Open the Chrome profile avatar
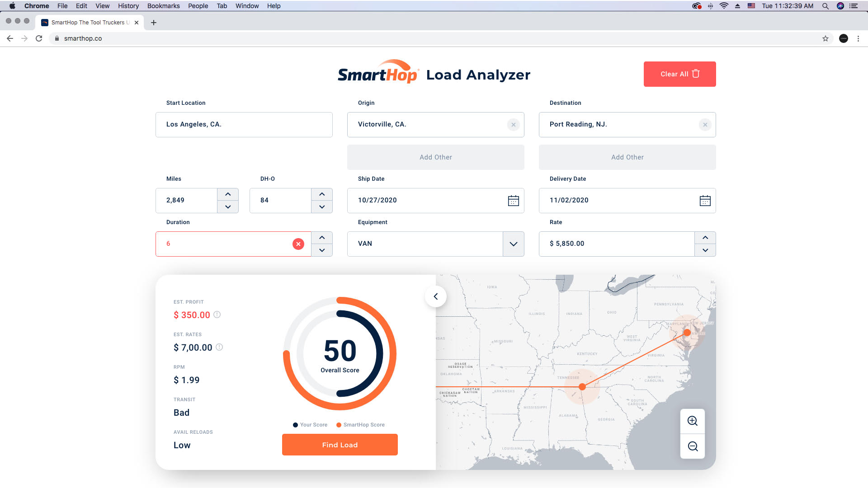 (x=843, y=38)
